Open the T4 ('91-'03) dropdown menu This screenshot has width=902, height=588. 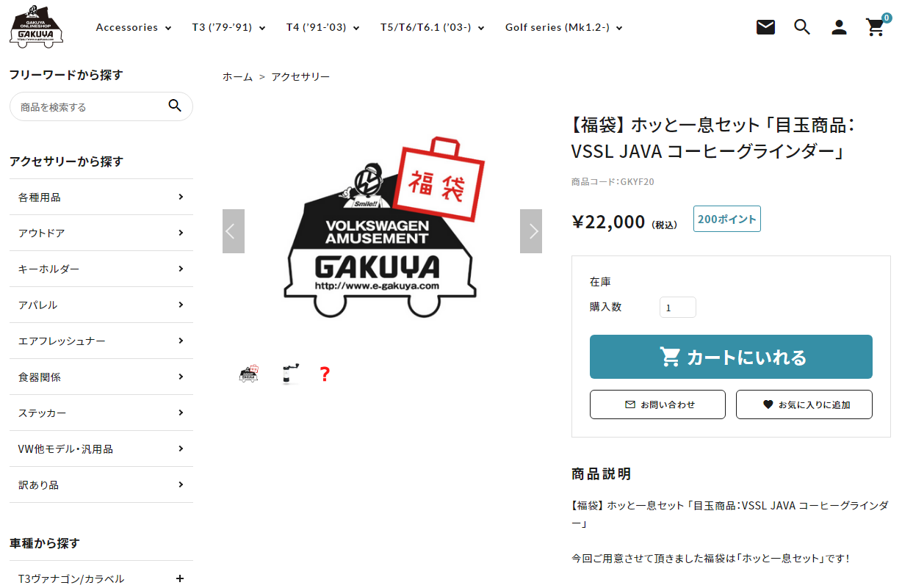[x=323, y=27]
